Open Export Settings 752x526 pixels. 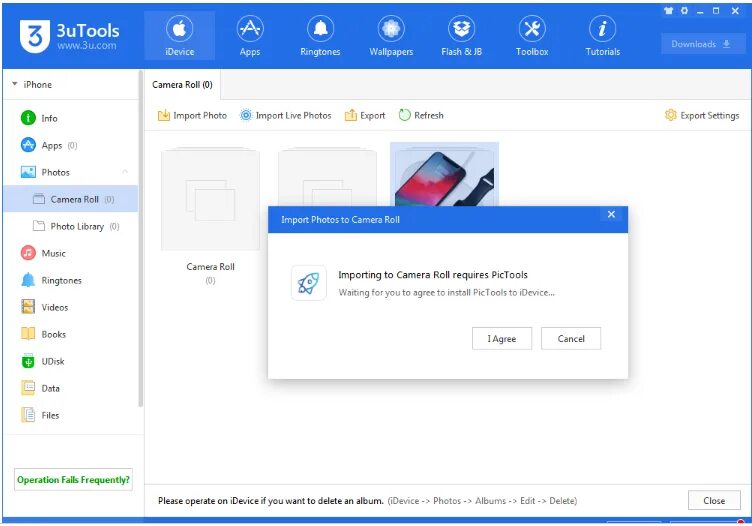point(702,116)
